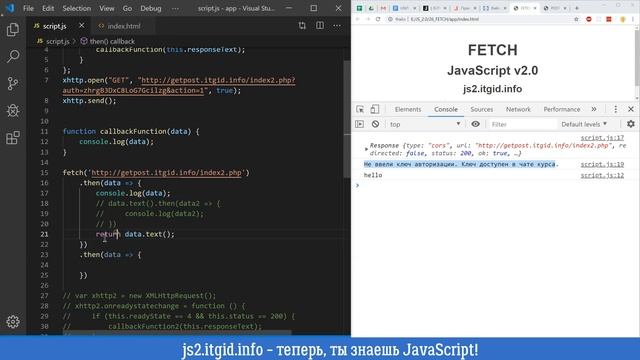Bookmark this page with the star icon
Viewport: 640px width, 360px height.
click(576, 19)
